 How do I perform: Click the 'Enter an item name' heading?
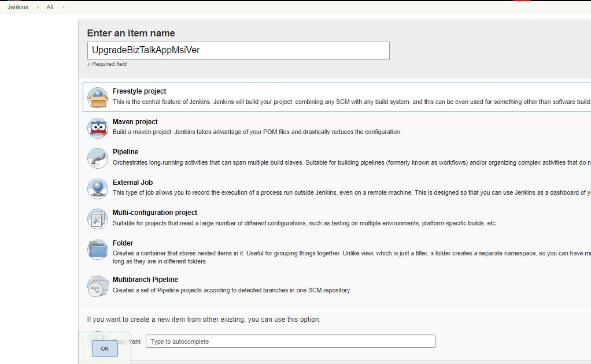tap(131, 33)
